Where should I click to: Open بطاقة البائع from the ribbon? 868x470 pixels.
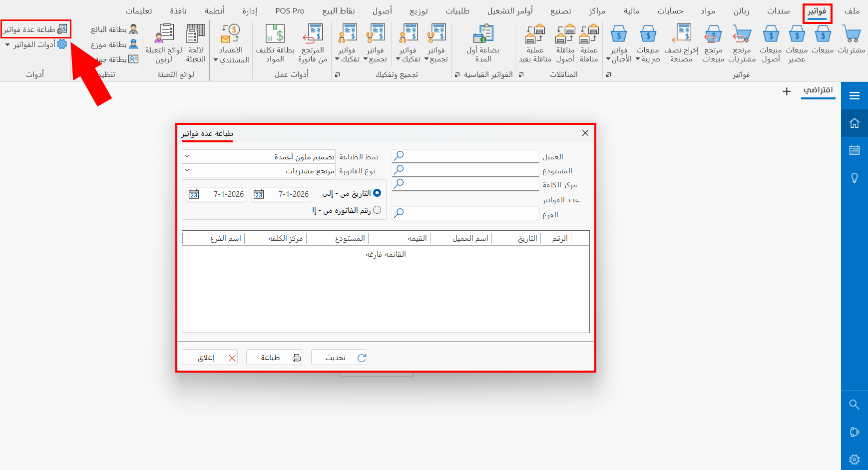[112, 29]
